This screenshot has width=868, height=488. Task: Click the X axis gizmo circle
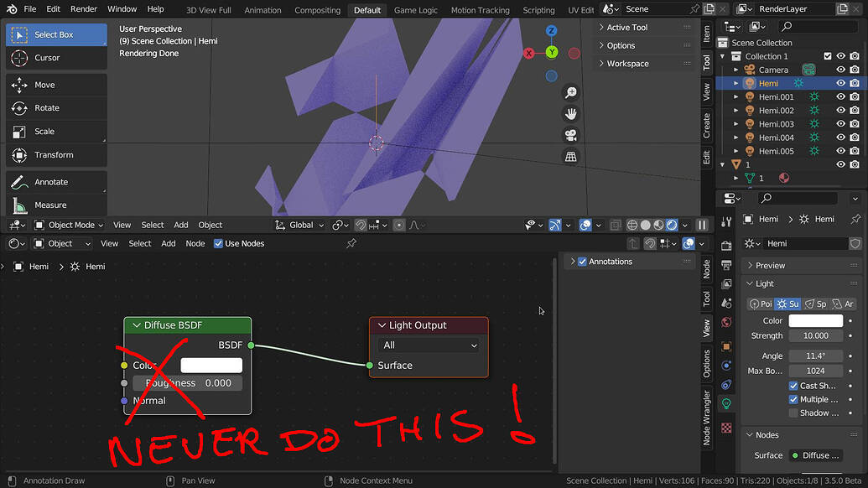tap(529, 53)
